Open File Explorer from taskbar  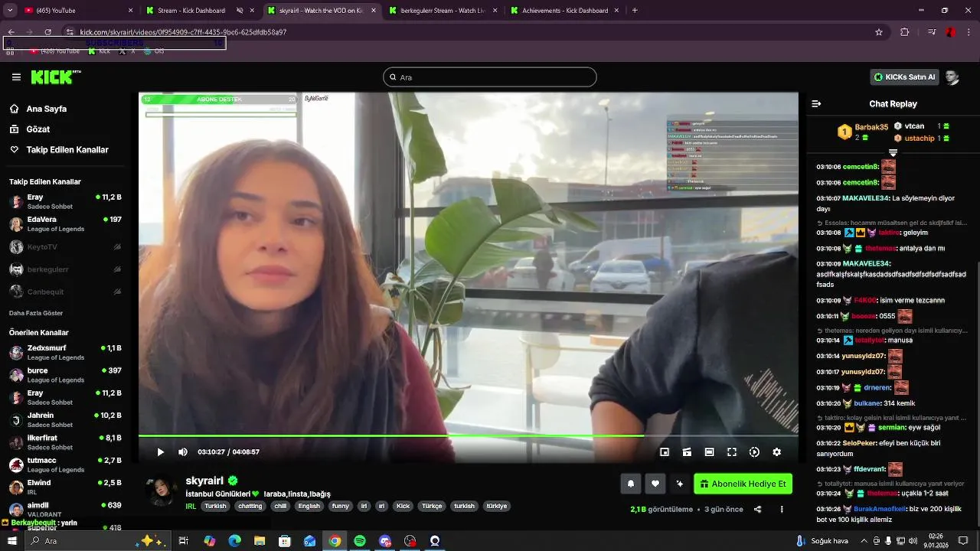coord(260,541)
